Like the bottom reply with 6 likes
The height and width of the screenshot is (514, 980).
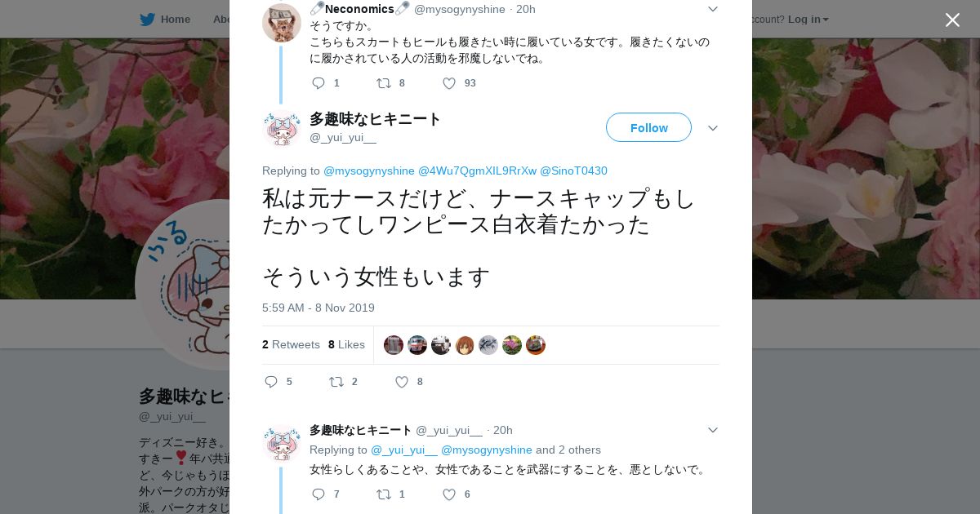click(449, 494)
